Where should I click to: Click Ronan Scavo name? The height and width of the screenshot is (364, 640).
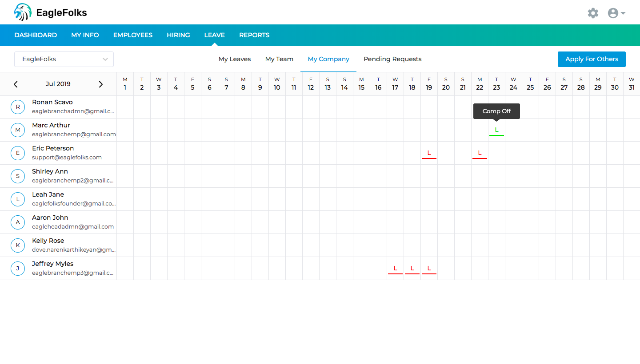coord(52,102)
